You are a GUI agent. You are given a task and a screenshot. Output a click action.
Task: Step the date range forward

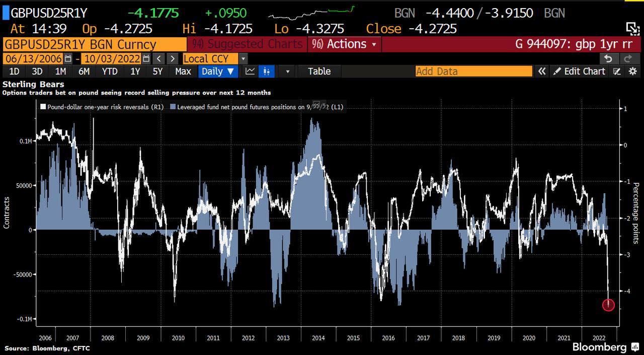(172, 58)
